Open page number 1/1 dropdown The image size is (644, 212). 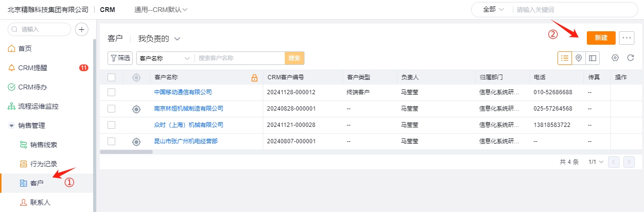[596, 162]
